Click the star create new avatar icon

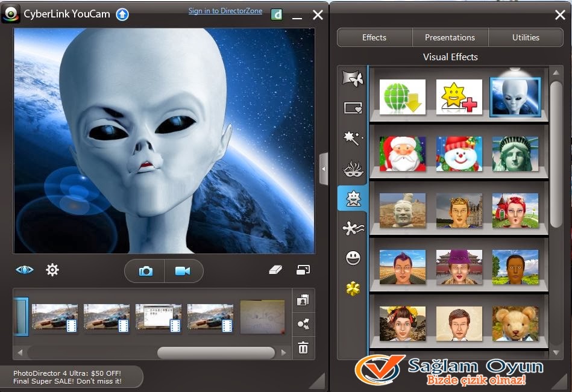point(459,98)
